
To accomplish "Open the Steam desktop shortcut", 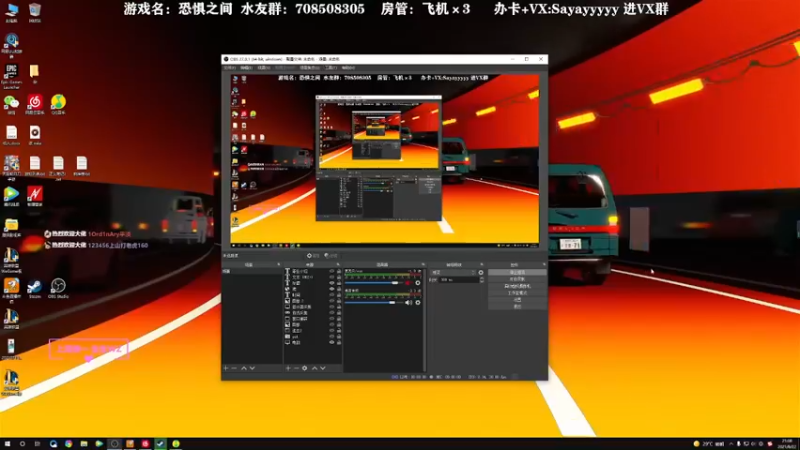I will (35, 288).
